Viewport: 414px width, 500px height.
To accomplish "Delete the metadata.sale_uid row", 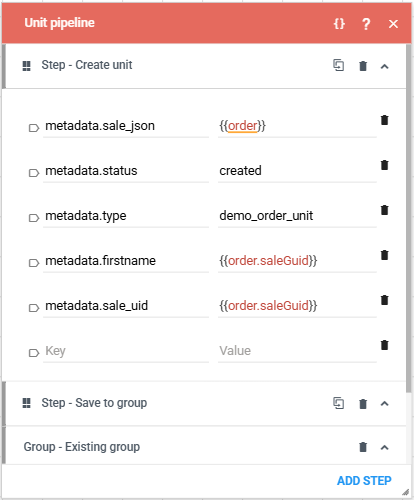I will coord(385,300).
